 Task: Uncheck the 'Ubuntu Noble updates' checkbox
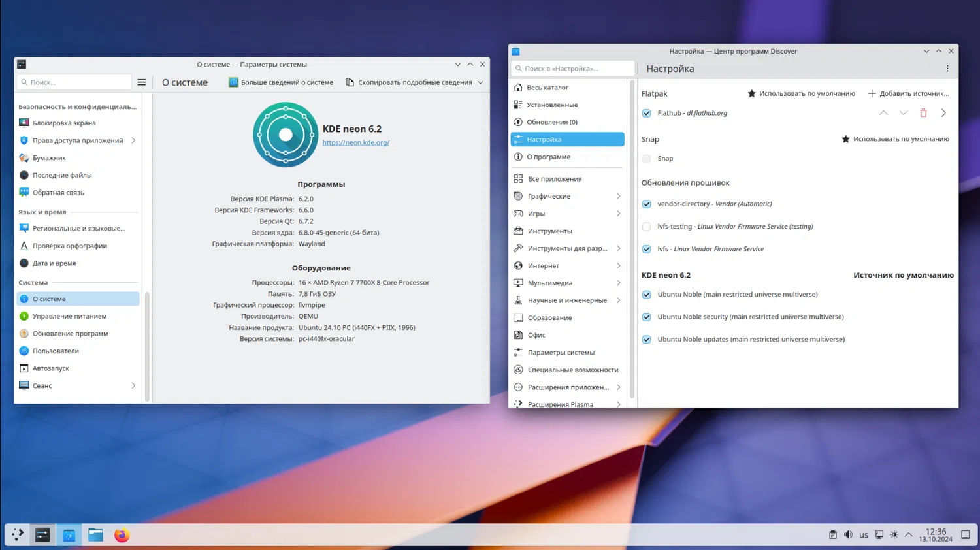click(646, 340)
